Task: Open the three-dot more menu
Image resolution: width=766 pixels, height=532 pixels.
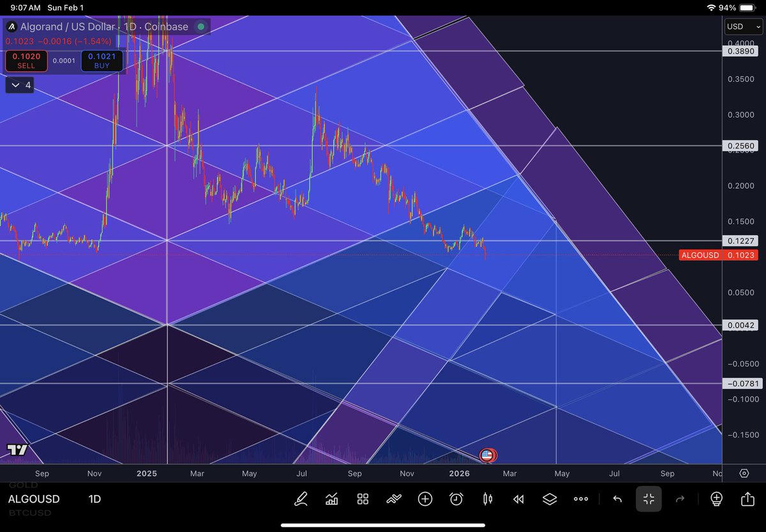Action: pyautogui.click(x=581, y=499)
